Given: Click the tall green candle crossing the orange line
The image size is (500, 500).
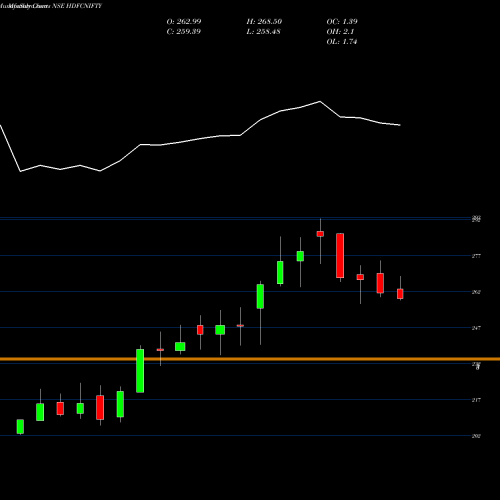Looking at the screenshot, I should [x=140, y=371].
